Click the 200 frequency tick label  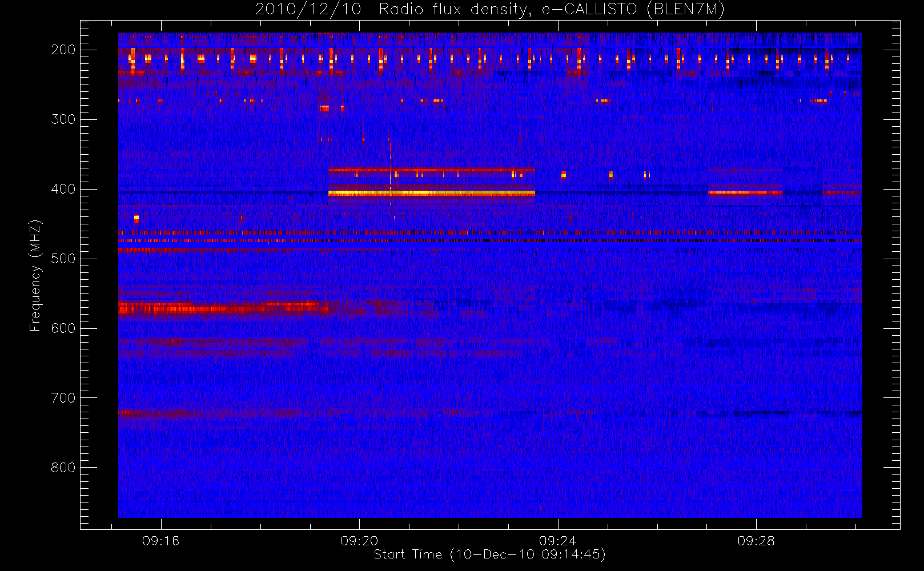tap(63, 50)
